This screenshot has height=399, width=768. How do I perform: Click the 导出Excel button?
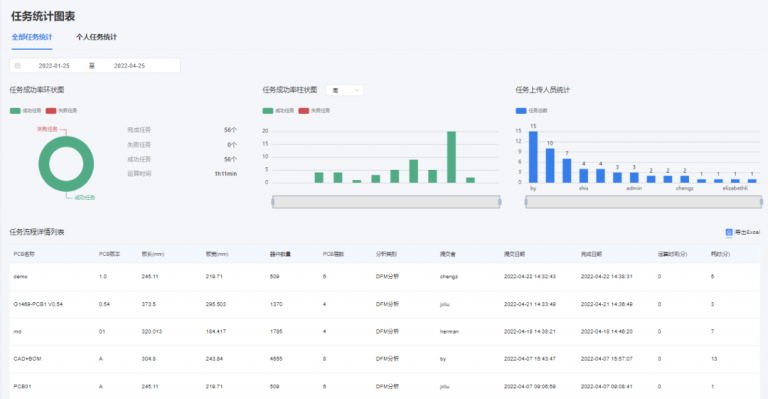pyautogui.click(x=743, y=232)
